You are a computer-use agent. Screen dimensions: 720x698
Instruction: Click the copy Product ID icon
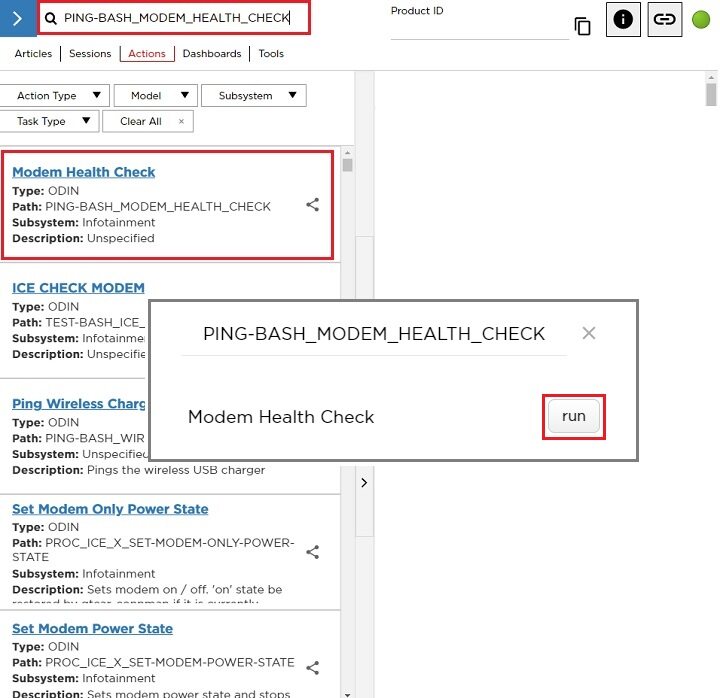582,26
